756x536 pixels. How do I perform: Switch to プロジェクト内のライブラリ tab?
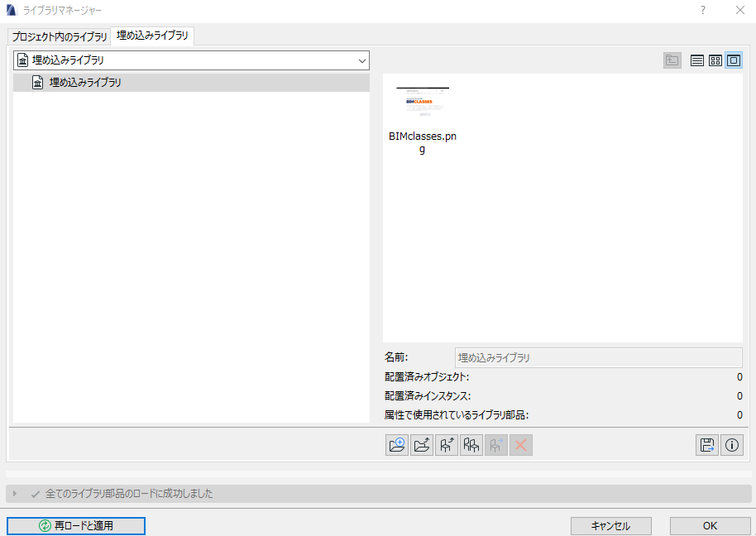tap(60, 36)
